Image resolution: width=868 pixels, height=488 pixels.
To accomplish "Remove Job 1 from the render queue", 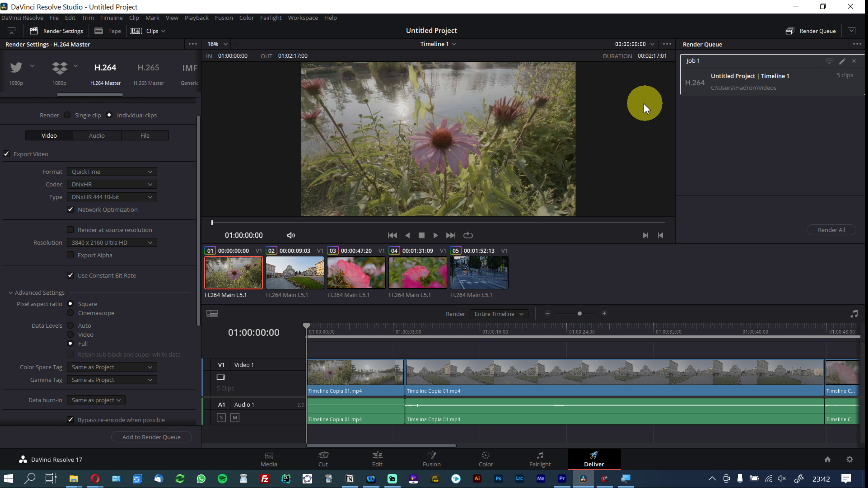I will 854,61.
